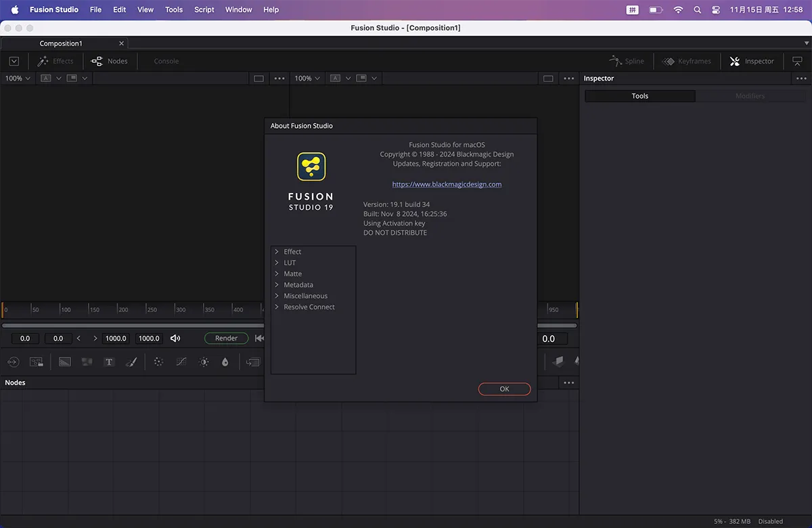Add a Text tool from toolbar
The height and width of the screenshot is (528, 812).
[x=109, y=362]
